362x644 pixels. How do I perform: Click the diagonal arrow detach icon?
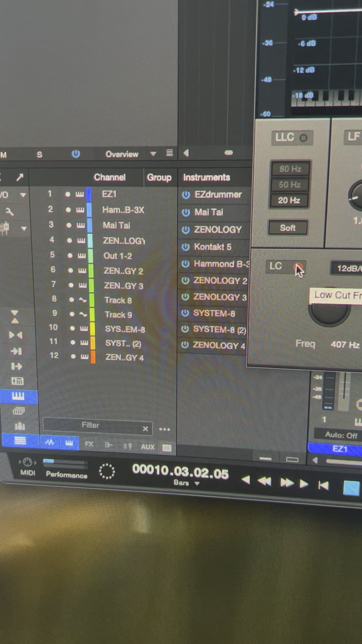coord(20,177)
